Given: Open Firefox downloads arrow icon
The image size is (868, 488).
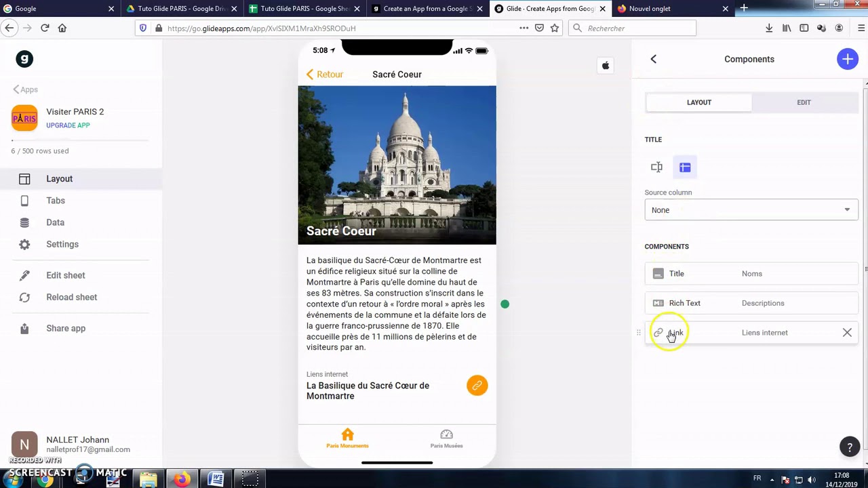Looking at the screenshot, I should coord(769,28).
